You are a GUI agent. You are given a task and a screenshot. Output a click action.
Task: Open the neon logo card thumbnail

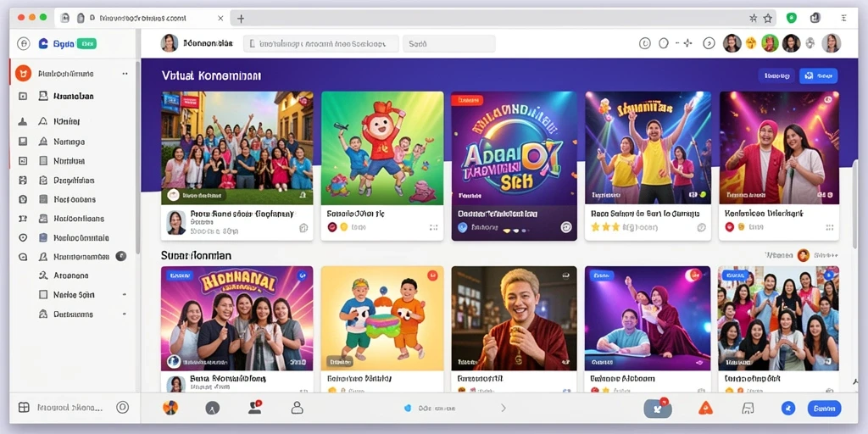click(515, 147)
